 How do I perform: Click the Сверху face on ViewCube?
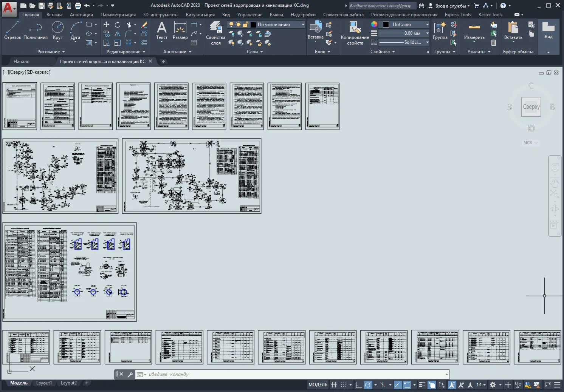(x=531, y=107)
